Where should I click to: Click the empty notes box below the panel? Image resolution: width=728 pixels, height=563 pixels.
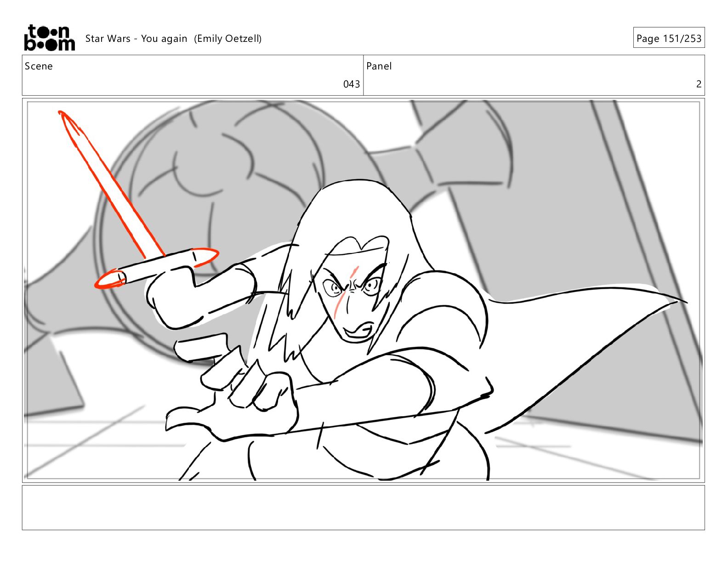tap(364, 508)
